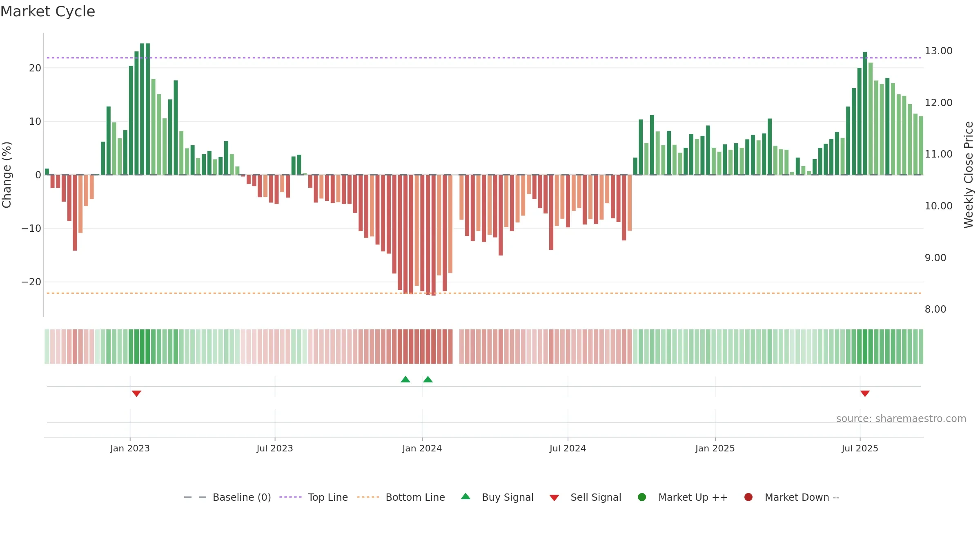Click the 13.00 tick on the price axis
Viewport: 980px width, 551px height.
point(938,51)
